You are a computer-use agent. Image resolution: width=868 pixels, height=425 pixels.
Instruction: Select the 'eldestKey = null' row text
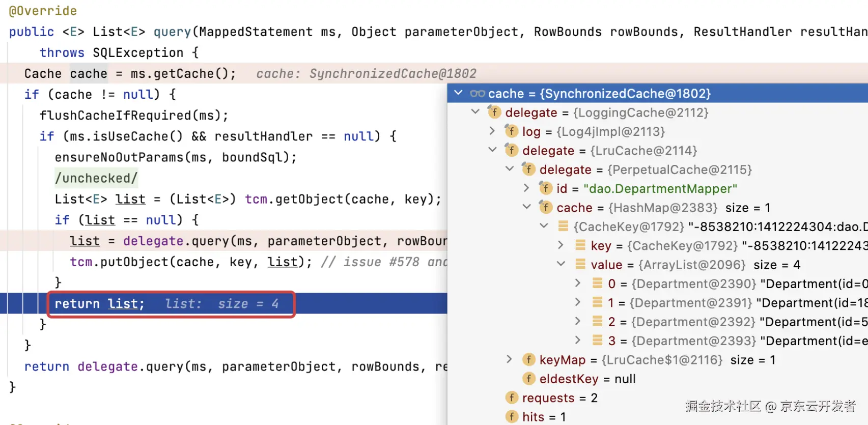point(587,379)
